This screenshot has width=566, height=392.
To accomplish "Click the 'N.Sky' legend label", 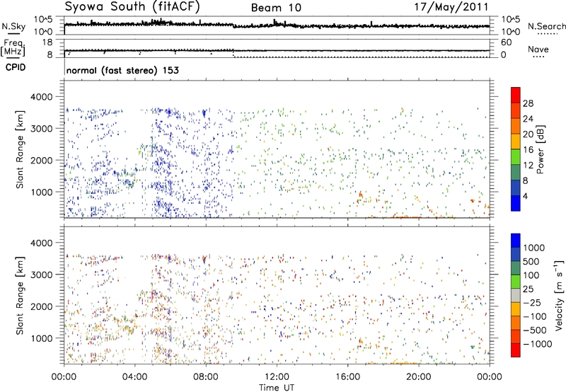I will pos(13,26).
